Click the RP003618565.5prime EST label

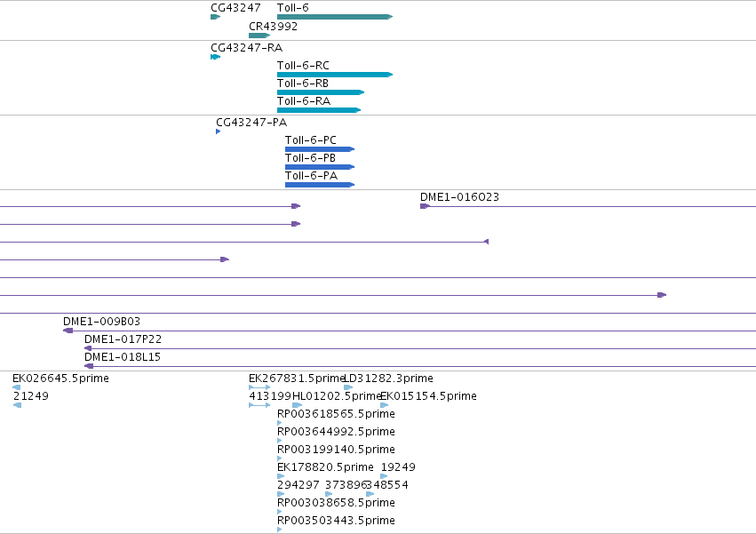[x=336, y=414]
